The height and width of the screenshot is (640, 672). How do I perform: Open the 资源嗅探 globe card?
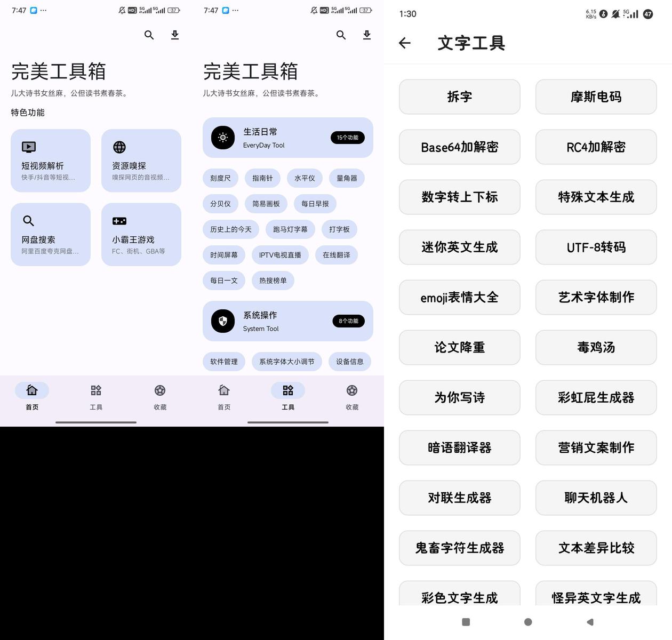[141, 160]
